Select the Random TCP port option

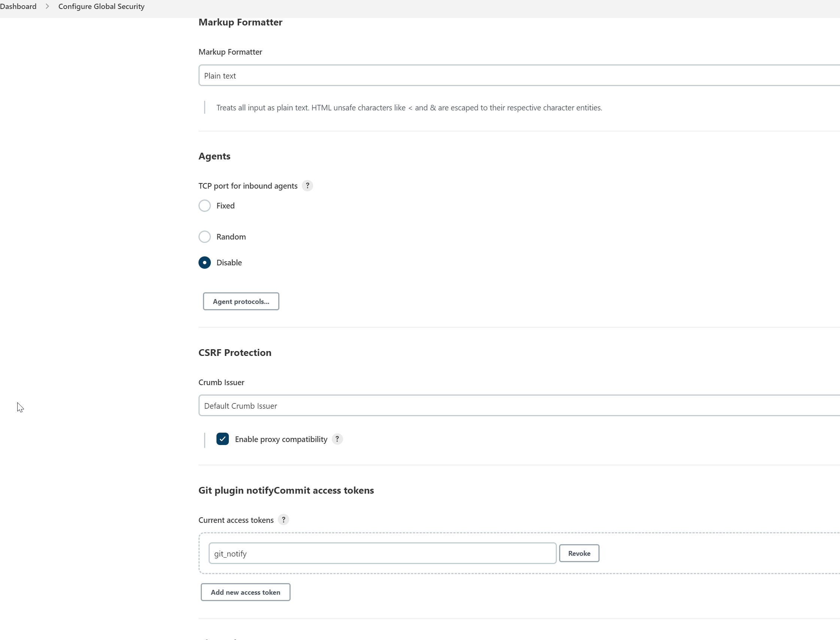coord(205,237)
